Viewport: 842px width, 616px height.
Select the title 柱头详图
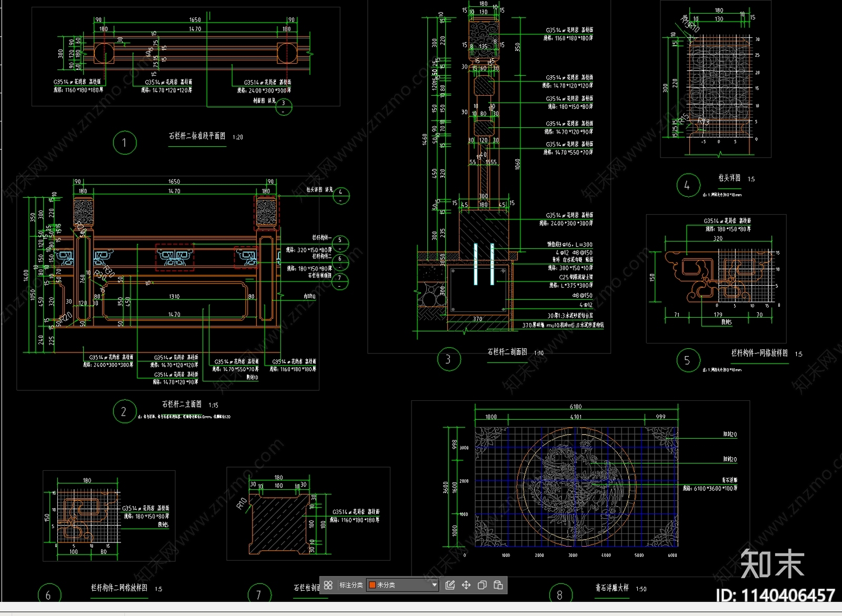[x=729, y=178]
